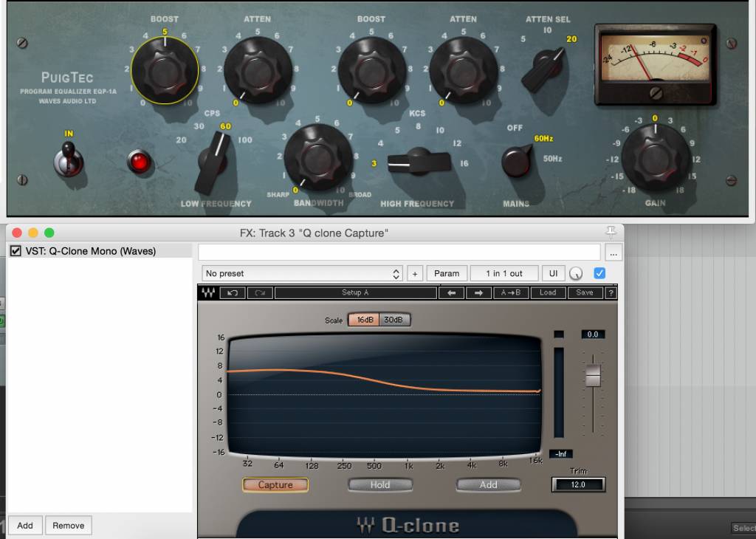Click the Waves logo in the Q-Clone toolbar
Image resolution: width=756 pixels, height=539 pixels.
tap(208, 292)
